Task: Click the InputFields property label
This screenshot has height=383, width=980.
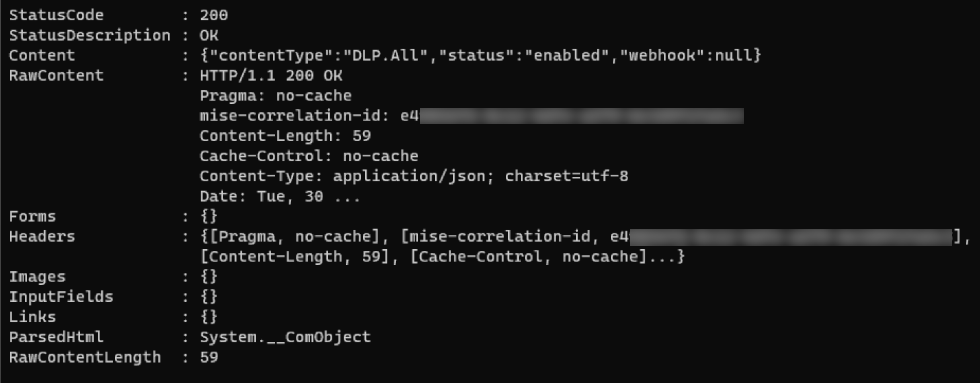Action: 61,297
